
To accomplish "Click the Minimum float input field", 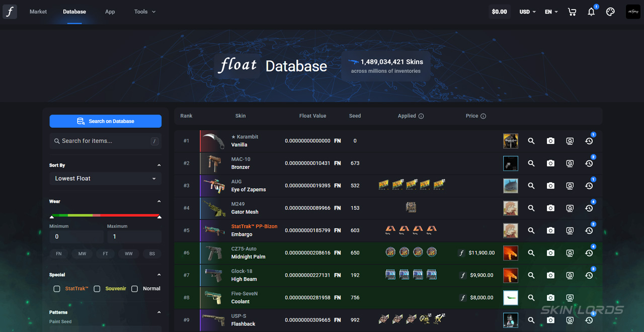I will 76,236.
